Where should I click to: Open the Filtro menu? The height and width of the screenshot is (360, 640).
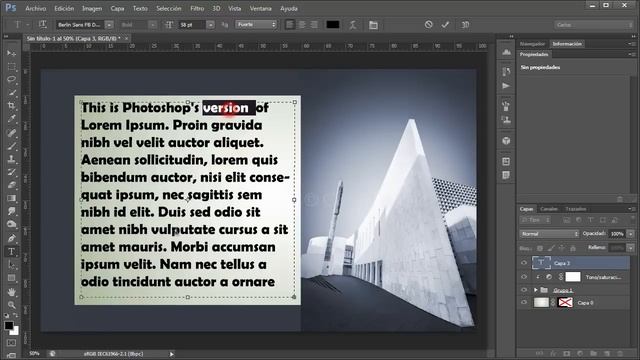[x=197, y=8]
